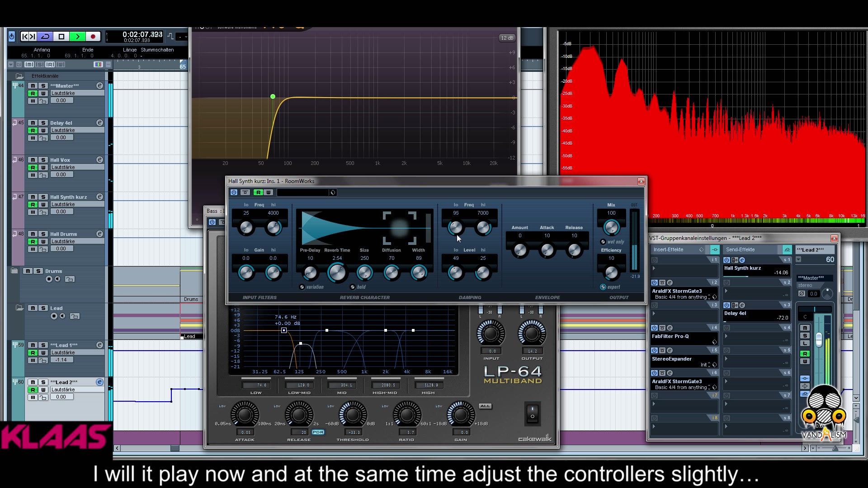
Task: Click the Pre-Delay knob in RoomWorks
Action: pyautogui.click(x=310, y=272)
